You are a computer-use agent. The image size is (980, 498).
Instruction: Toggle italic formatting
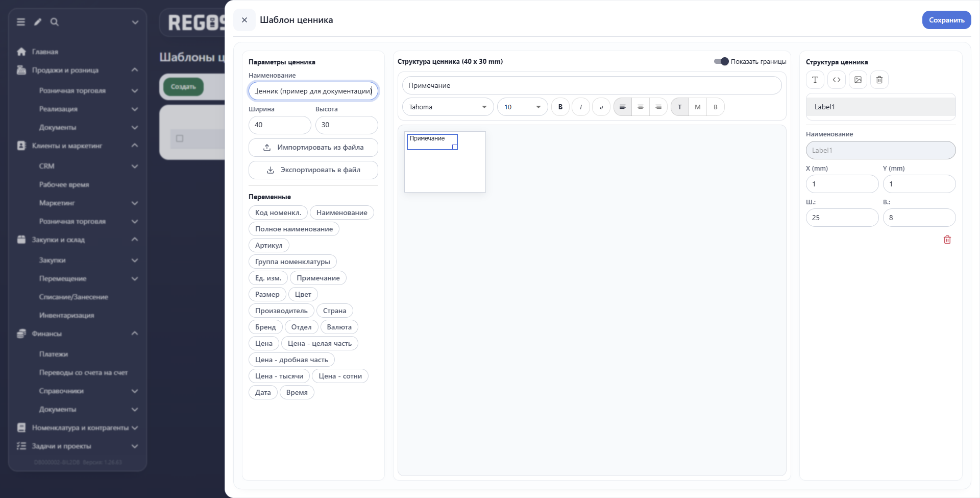pos(581,107)
